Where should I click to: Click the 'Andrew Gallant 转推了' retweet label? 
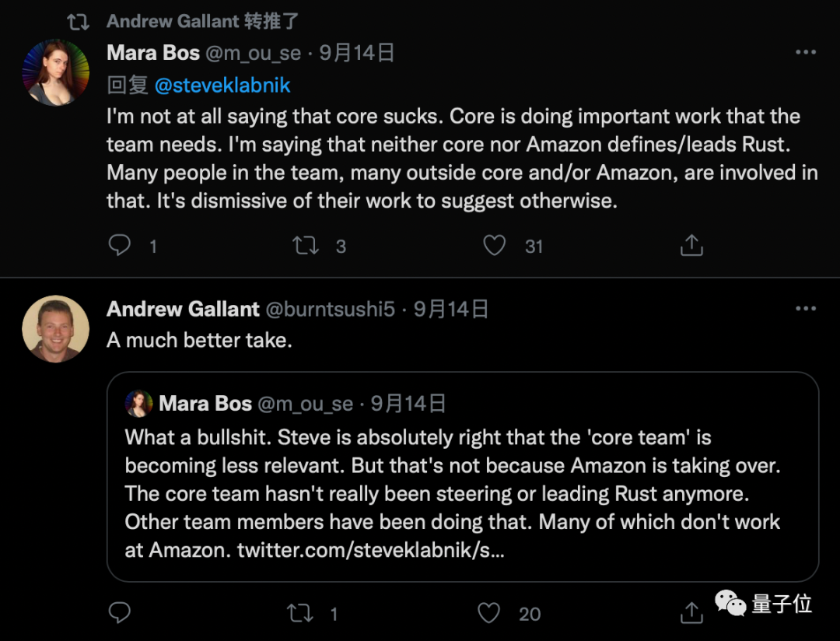tap(202, 21)
